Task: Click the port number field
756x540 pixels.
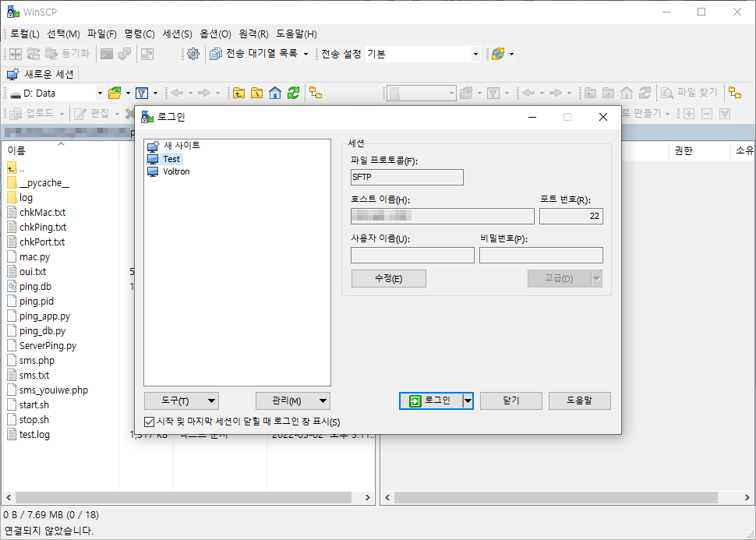Action: click(571, 216)
